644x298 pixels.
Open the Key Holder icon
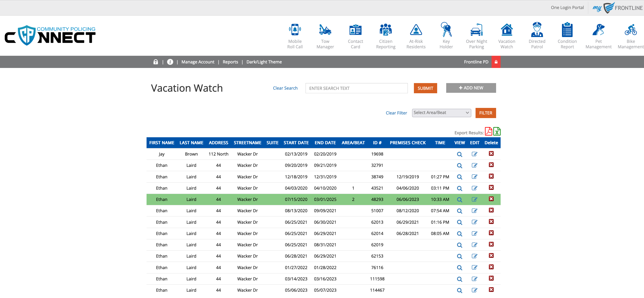click(x=446, y=30)
